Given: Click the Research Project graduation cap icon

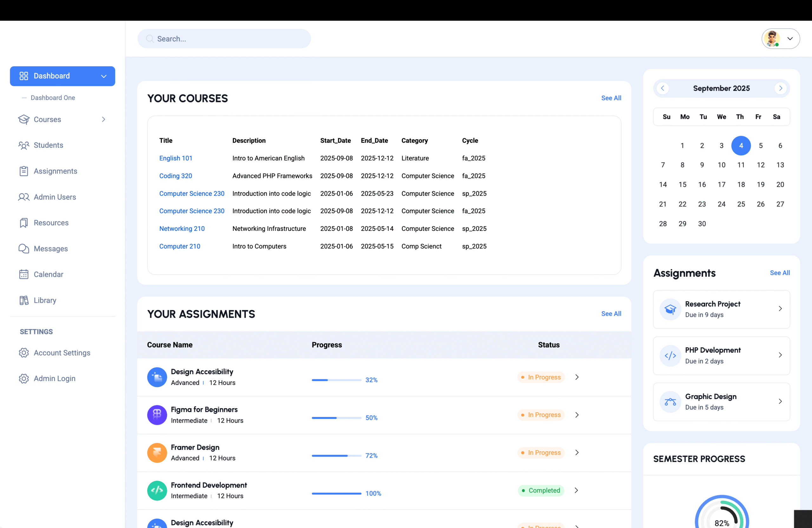Looking at the screenshot, I should pos(671,310).
